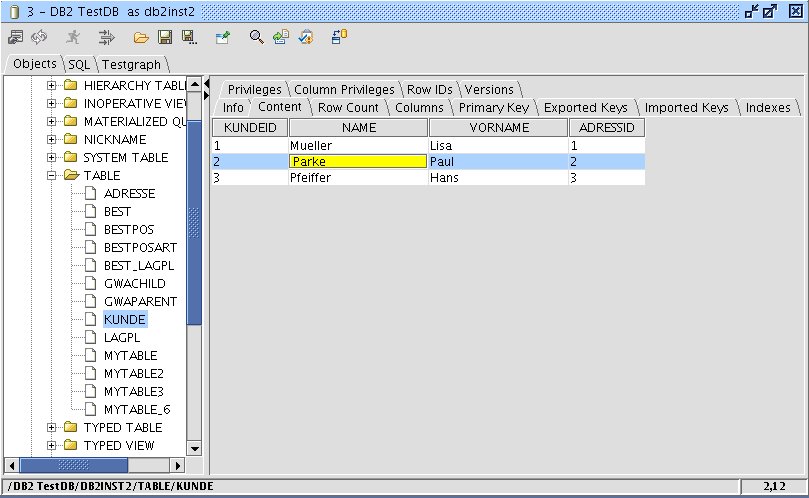
Task: Click the triple-arrows toolbar icon
Action: tap(106, 37)
